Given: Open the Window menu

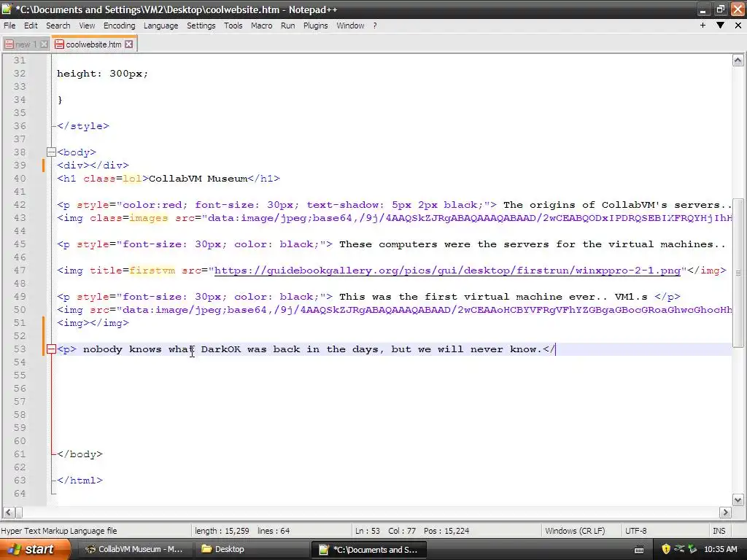Looking at the screenshot, I should pos(350,26).
